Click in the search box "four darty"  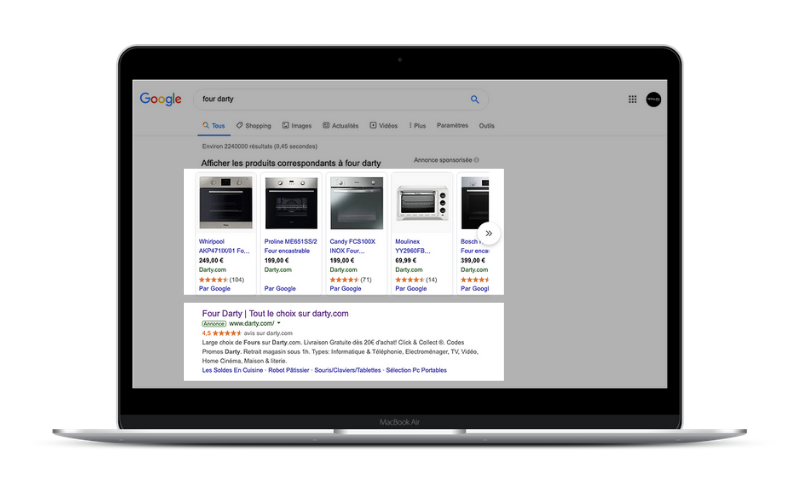pos(330,99)
